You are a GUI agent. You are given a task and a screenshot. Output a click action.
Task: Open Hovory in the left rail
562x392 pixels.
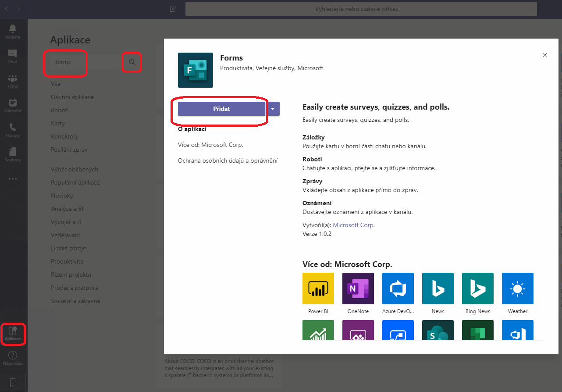click(13, 130)
